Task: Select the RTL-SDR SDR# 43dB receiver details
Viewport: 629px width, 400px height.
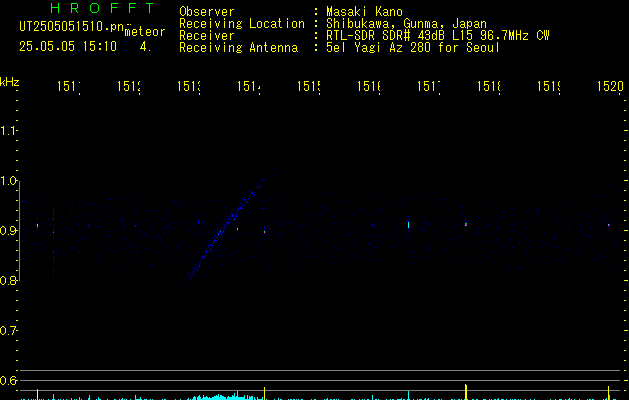Action: 438,36
